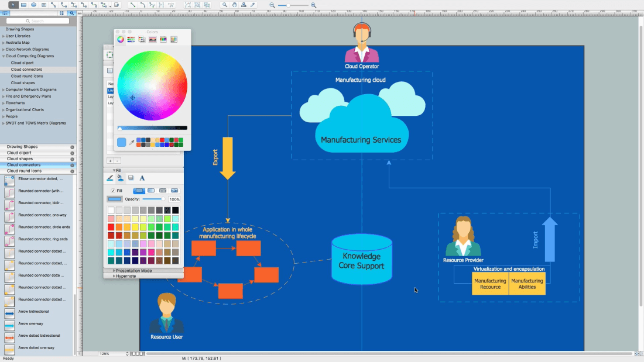Expand the Presentation Mode section
The image size is (644, 362).
pyautogui.click(x=133, y=270)
